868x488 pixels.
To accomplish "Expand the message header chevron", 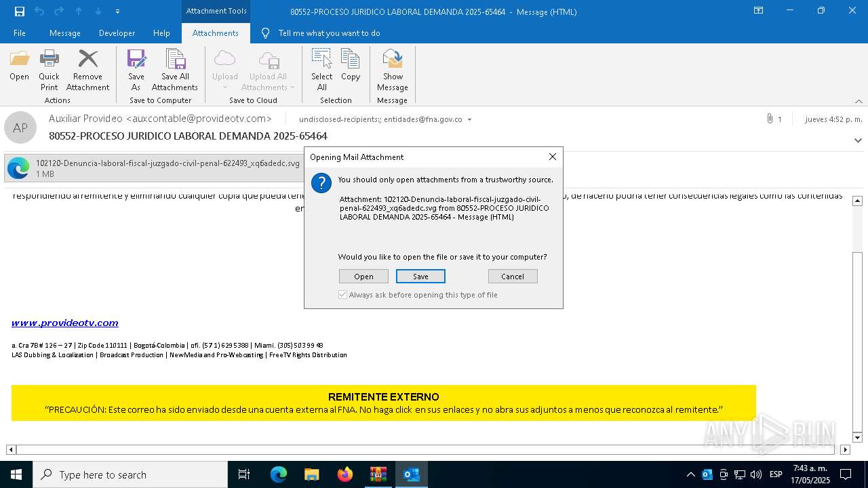I will tap(858, 140).
